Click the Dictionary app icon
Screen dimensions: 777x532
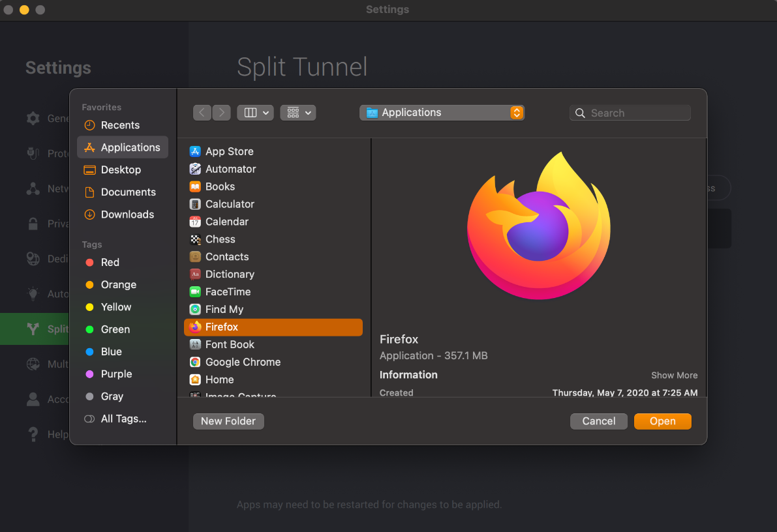pos(195,274)
